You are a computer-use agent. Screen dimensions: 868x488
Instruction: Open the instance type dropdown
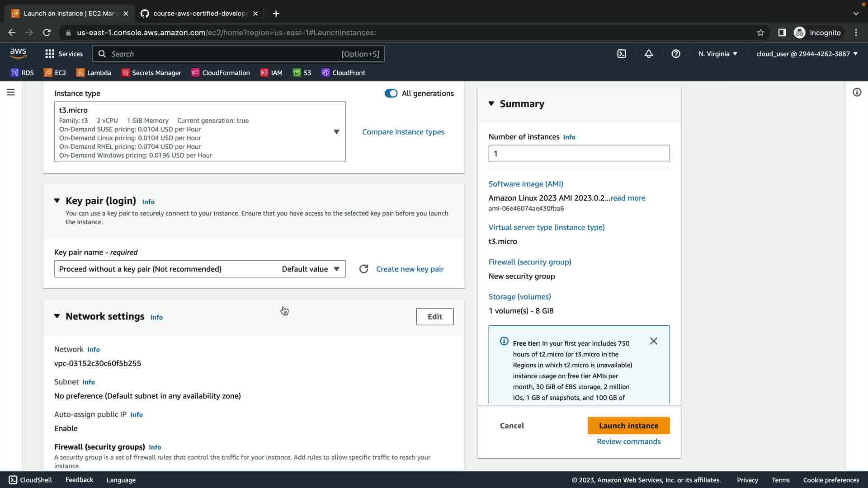(x=336, y=131)
